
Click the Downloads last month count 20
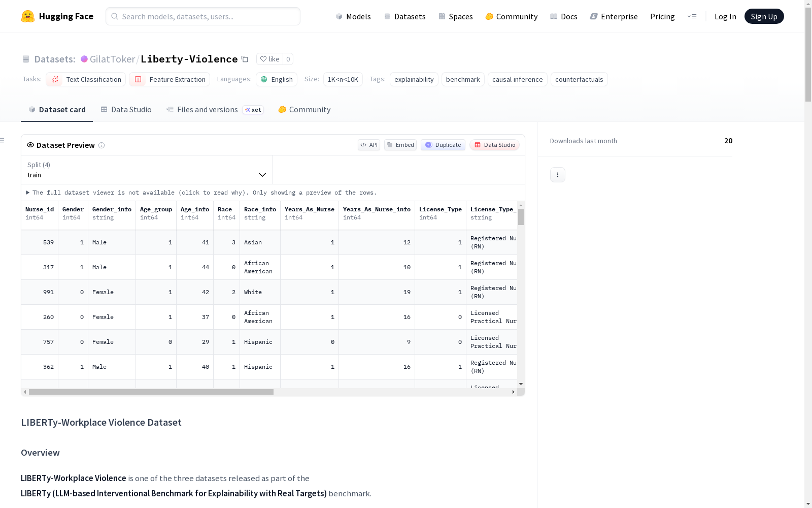coord(728,141)
